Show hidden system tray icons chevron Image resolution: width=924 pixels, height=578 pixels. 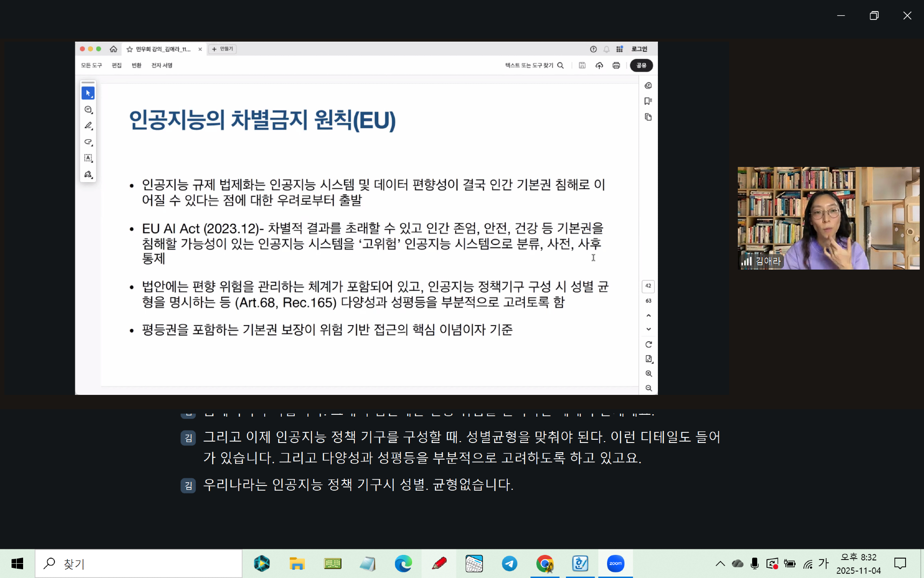click(x=720, y=563)
